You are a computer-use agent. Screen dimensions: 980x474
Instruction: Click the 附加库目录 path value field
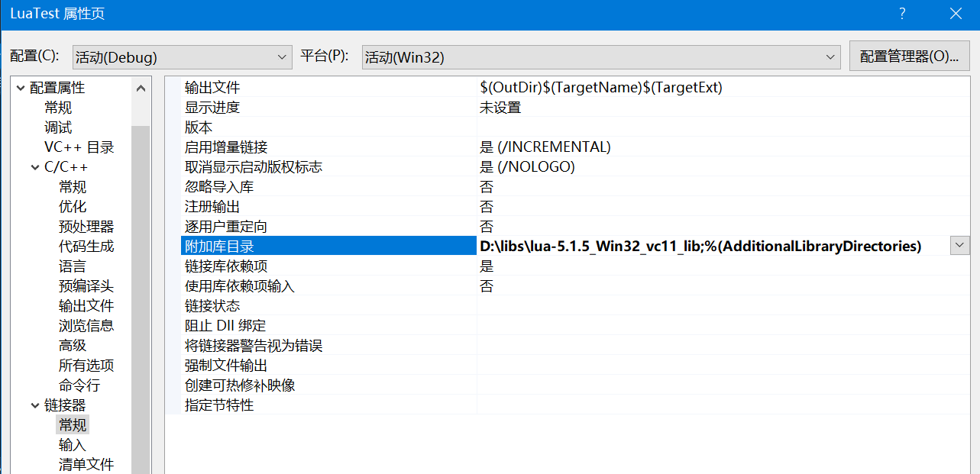point(699,247)
